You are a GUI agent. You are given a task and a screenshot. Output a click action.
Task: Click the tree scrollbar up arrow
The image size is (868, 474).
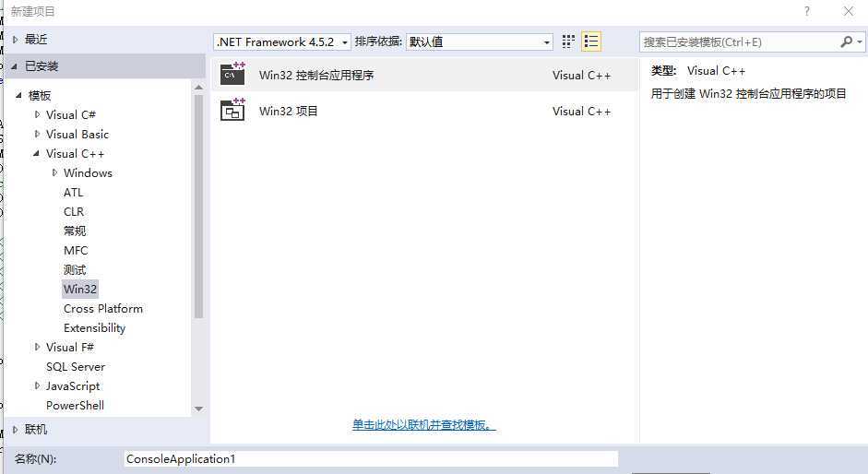pyautogui.click(x=198, y=88)
